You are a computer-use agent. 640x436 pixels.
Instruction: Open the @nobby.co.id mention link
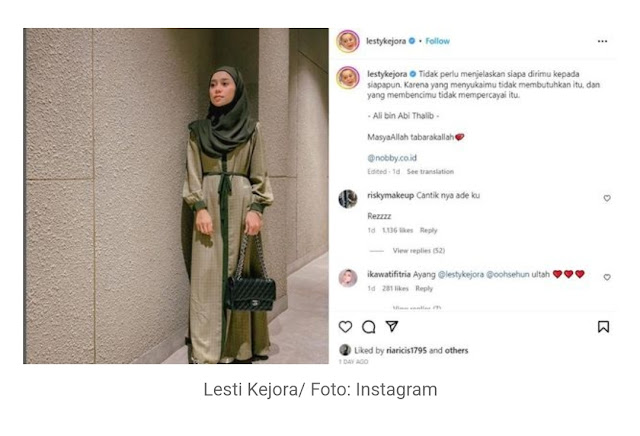tap(392, 158)
